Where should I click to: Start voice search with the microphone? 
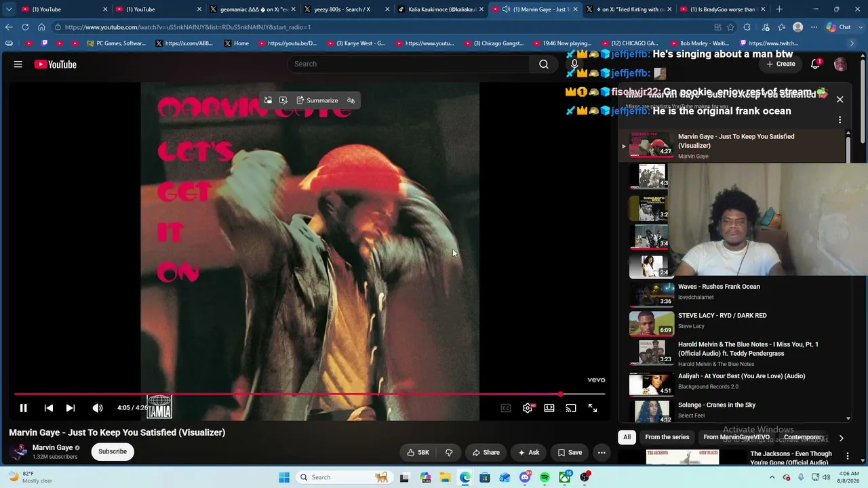pyautogui.click(x=574, y=64)
